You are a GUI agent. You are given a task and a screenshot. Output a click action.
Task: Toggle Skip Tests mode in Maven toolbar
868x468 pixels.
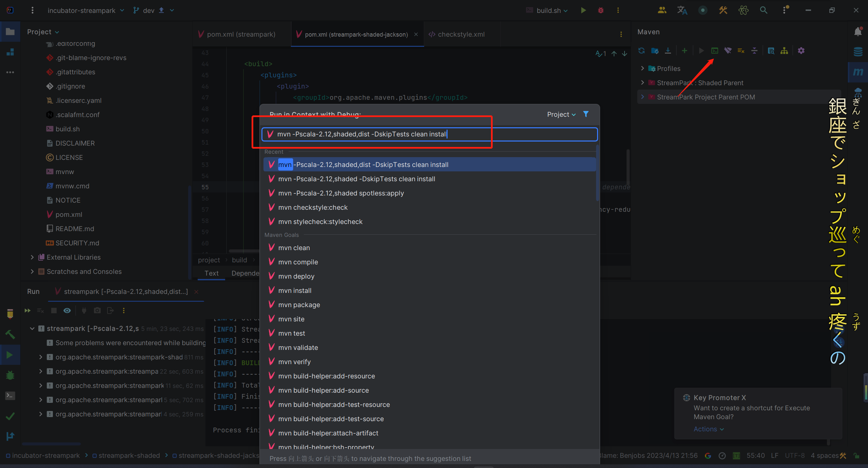click(741, 51)
